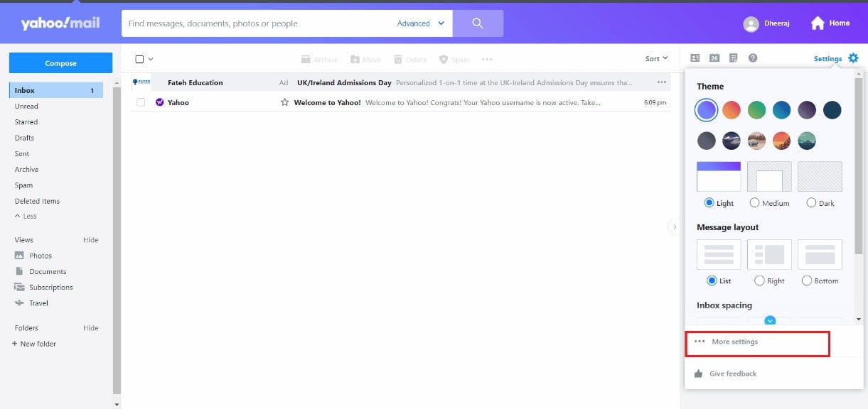Open Travel view
Screen dimensions: 868x409
[32, 302]
